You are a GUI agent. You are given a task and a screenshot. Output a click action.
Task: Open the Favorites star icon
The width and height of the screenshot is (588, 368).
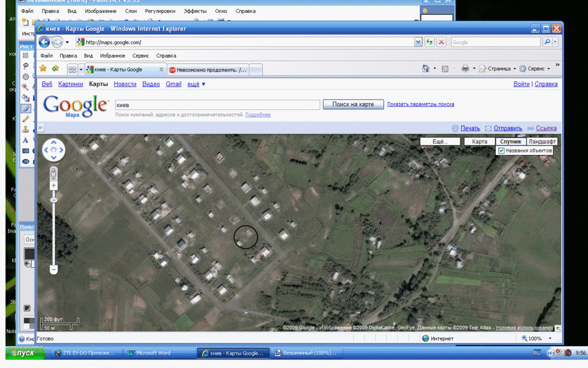43,69
